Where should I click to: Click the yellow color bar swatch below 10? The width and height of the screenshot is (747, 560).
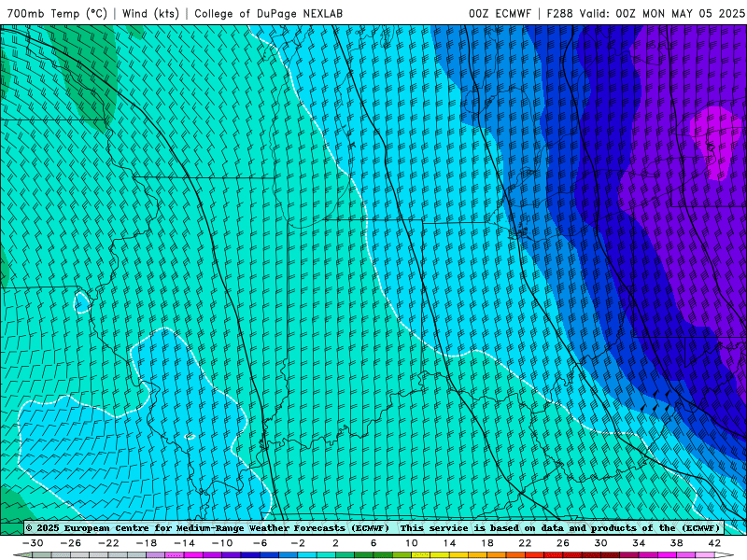click(421, 555)
